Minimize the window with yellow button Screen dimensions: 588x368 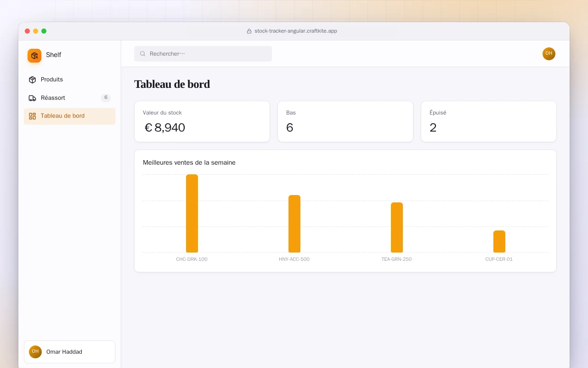coord(36,31)
